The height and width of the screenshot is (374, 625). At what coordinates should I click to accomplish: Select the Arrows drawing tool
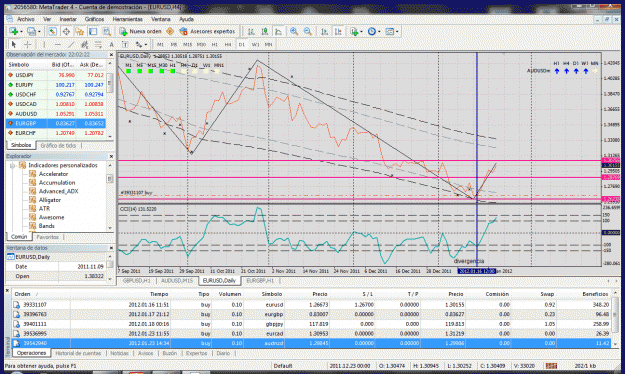click(x=138, y=44)
